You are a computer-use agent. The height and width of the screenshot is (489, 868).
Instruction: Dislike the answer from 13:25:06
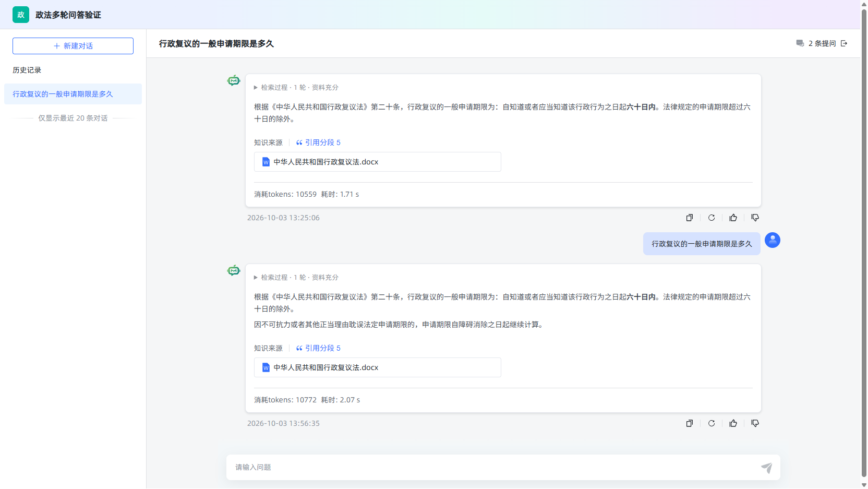[755, 218]
